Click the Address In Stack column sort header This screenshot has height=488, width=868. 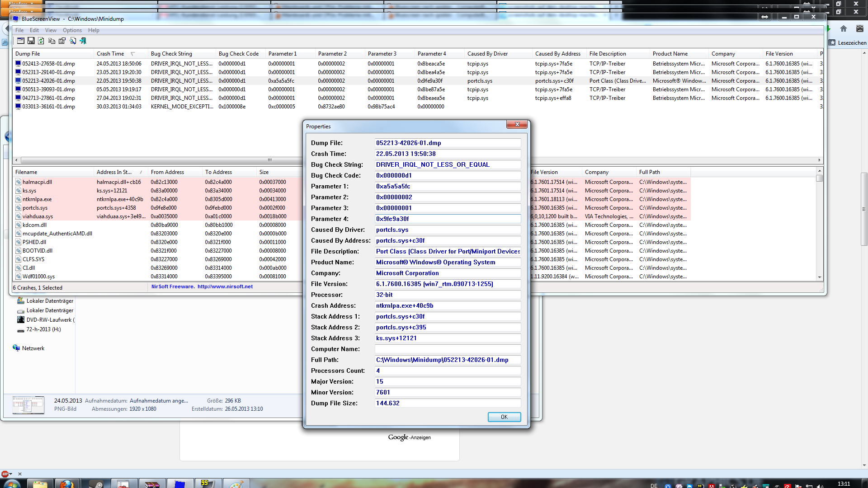pyautogui.click(x=114, y=172)
